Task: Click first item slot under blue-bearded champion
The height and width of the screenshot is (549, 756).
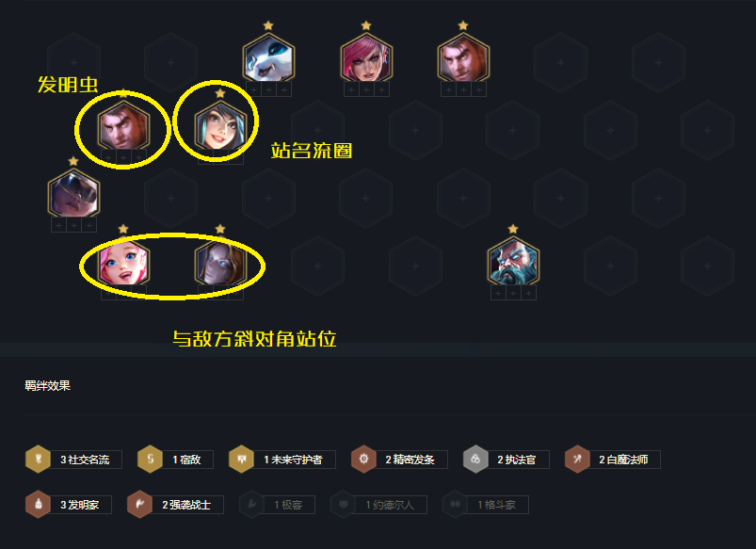Action: point(498,293)
